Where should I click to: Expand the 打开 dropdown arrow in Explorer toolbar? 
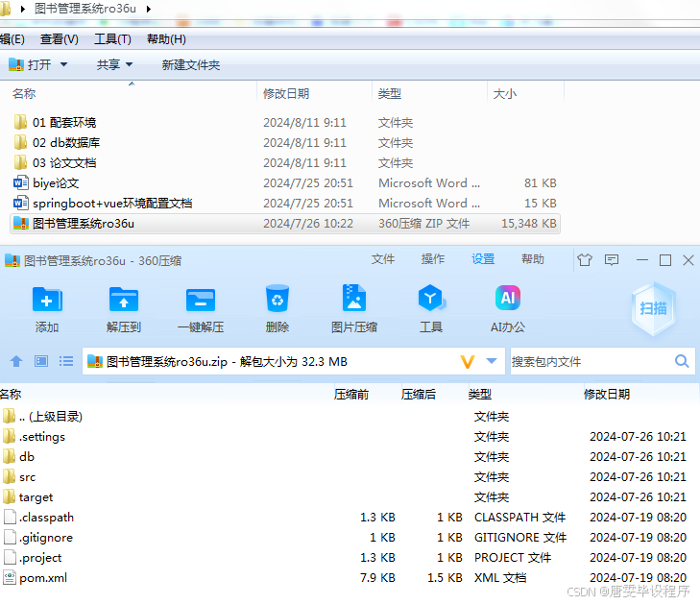point(63,64)
